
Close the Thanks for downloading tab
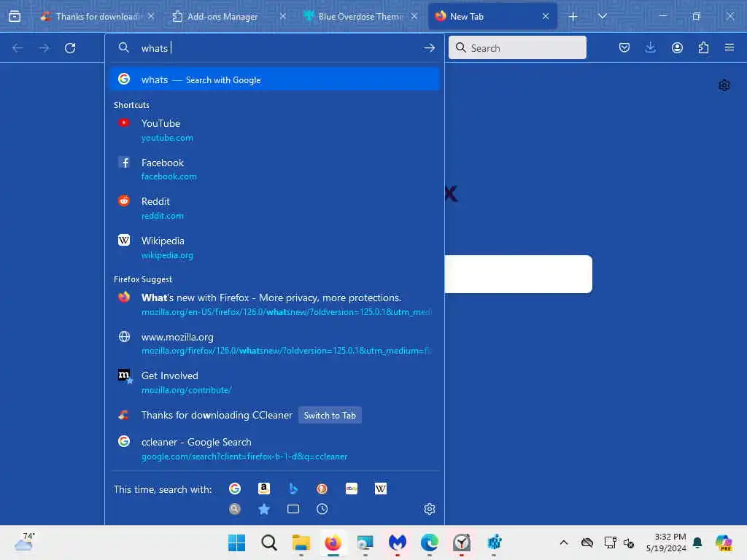click(151, 17)
